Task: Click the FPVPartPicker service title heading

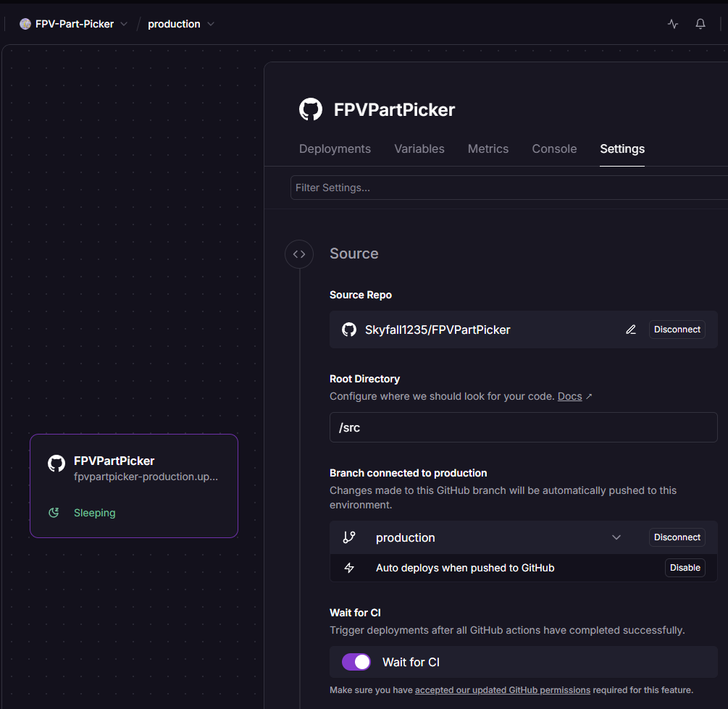Action: click(x=394, y=109)
